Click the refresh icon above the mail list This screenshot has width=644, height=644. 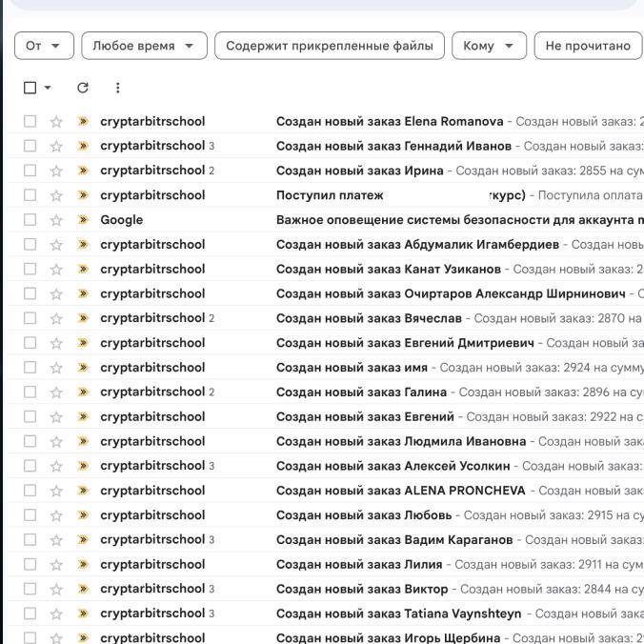83,88
